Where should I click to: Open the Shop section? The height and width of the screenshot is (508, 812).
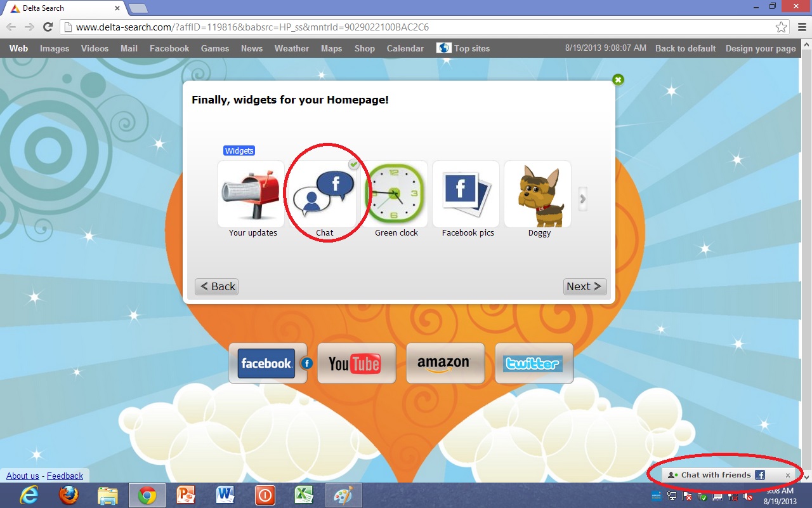[365, 48]
